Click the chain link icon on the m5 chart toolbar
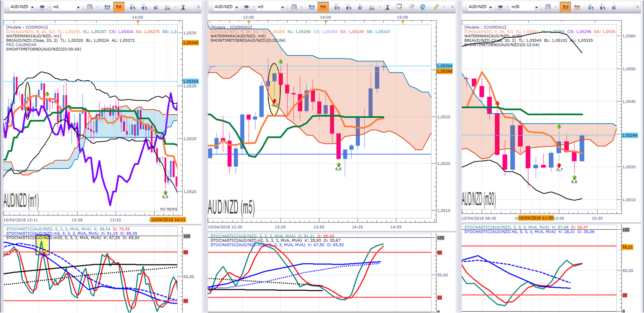The width and height of the screenshot is (644, 313). [x=247, y=7]
